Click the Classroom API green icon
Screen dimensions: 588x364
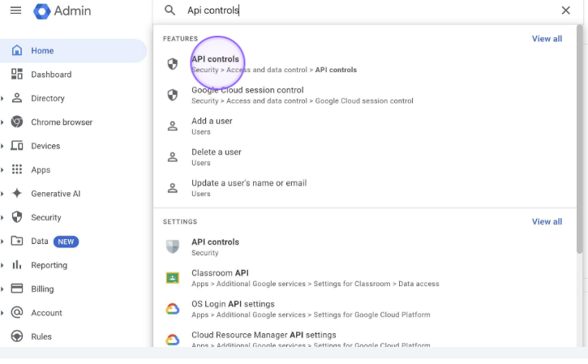[173, 278]
